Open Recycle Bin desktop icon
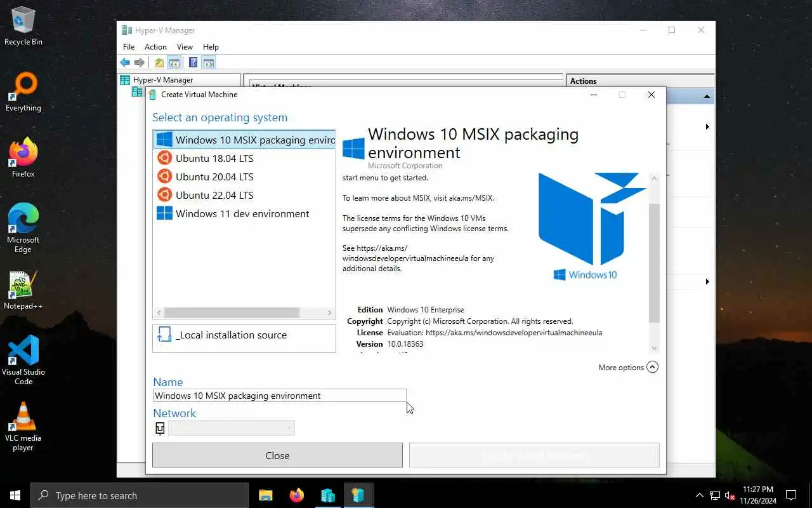Screen dimensions: 812x508 pos(23,27)
